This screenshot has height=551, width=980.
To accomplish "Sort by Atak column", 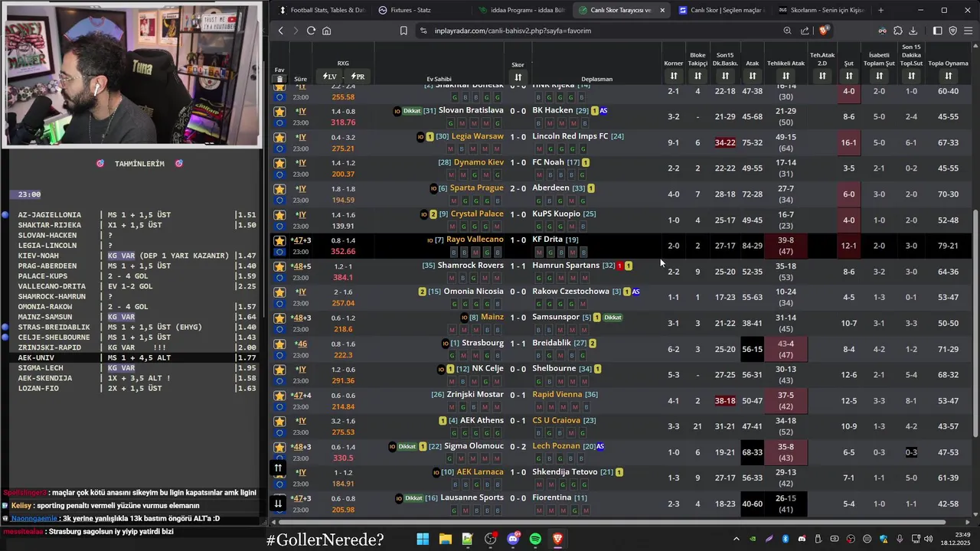I will pos(753,76).
